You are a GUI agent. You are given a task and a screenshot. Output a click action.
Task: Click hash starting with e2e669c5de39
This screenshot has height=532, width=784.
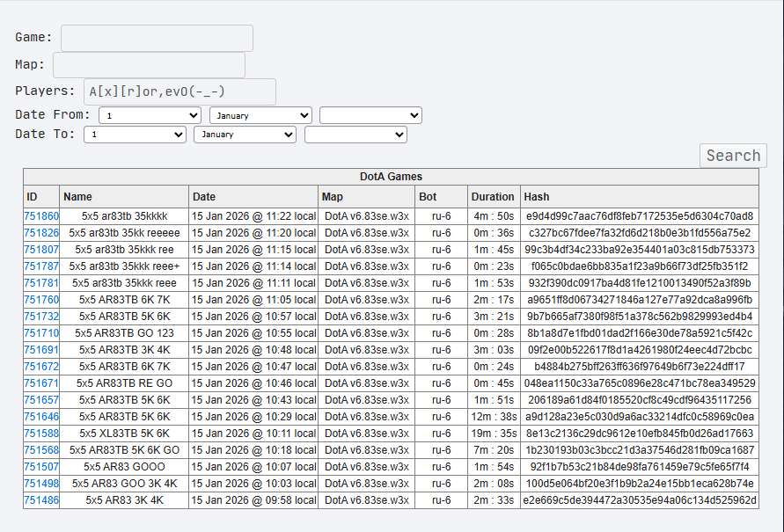click(640, 500)
